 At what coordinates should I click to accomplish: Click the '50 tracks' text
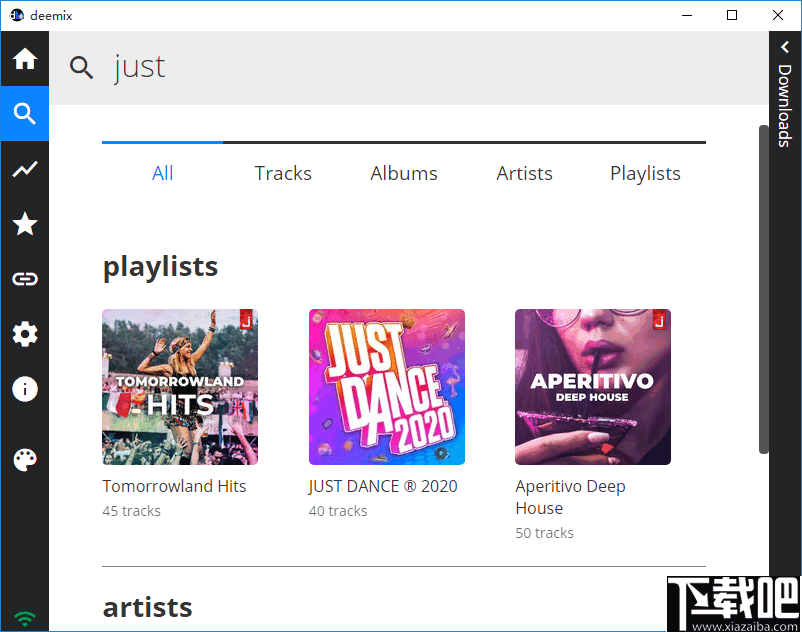pyautogui.click(x=544, y=533)
